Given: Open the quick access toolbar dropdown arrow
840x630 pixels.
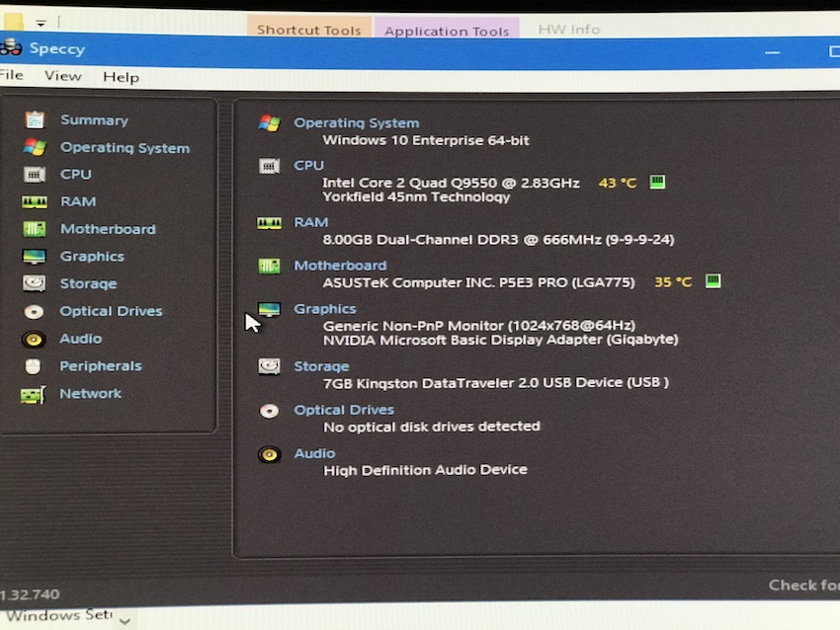Looking at the screenshot, I should pyautogui.click(x=41, y=23).
